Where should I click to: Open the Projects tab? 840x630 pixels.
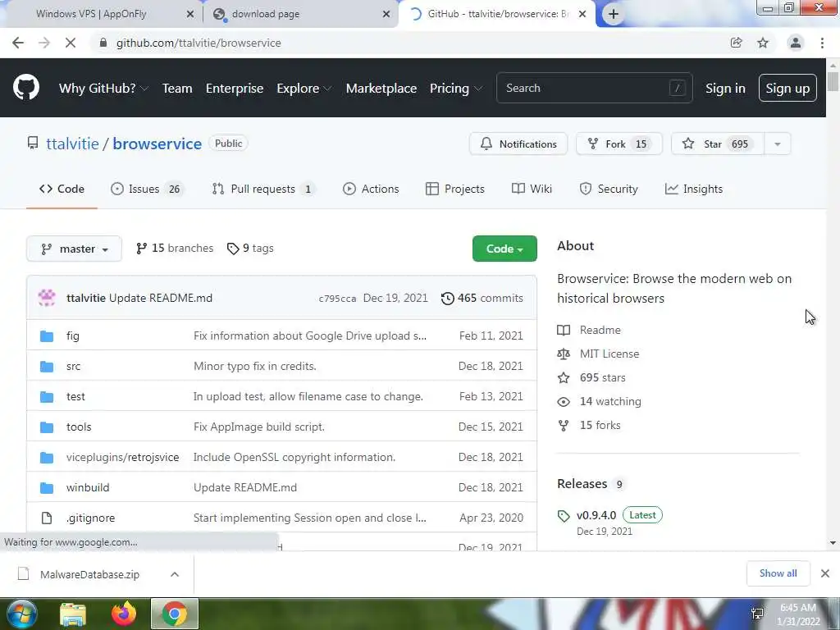(x=454, y=189)
